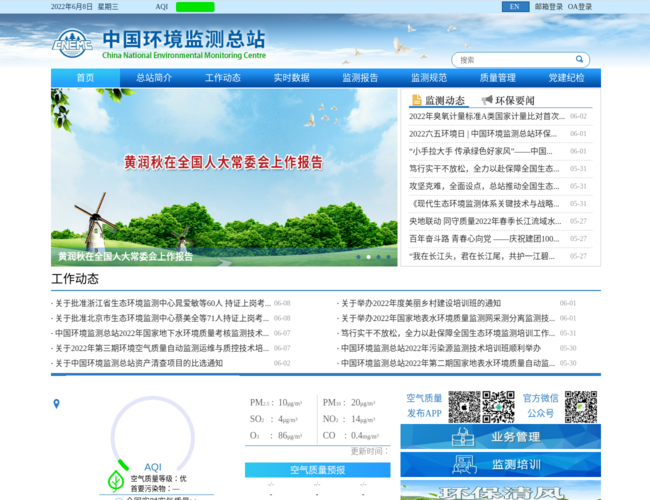Viewport: 650px width, 500px height.
Task: Open news 2022六五环境日 | 中国环境监测总站
Action: 483,133
